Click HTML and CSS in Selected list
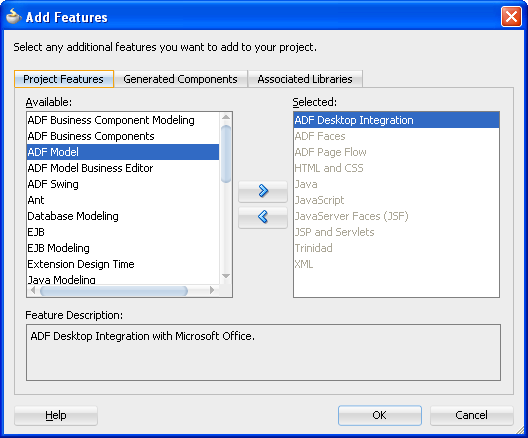Screen dimensions: 528x438 (396, 168)
